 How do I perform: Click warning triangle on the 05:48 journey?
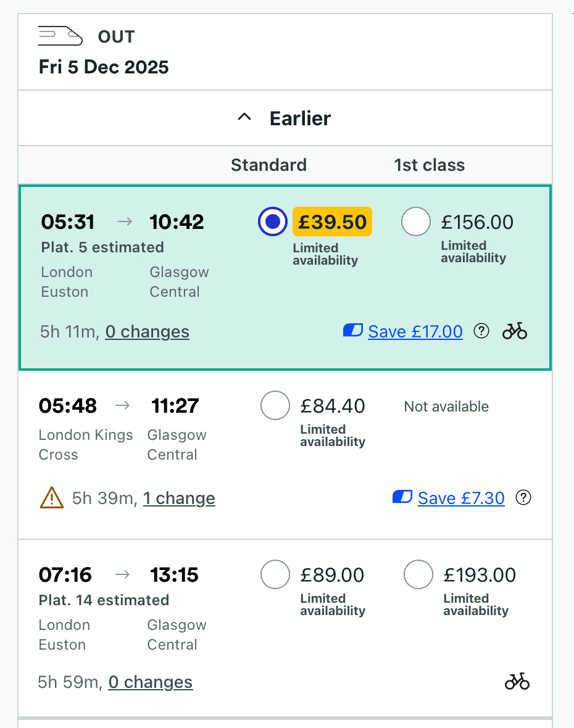pos(52,497)
